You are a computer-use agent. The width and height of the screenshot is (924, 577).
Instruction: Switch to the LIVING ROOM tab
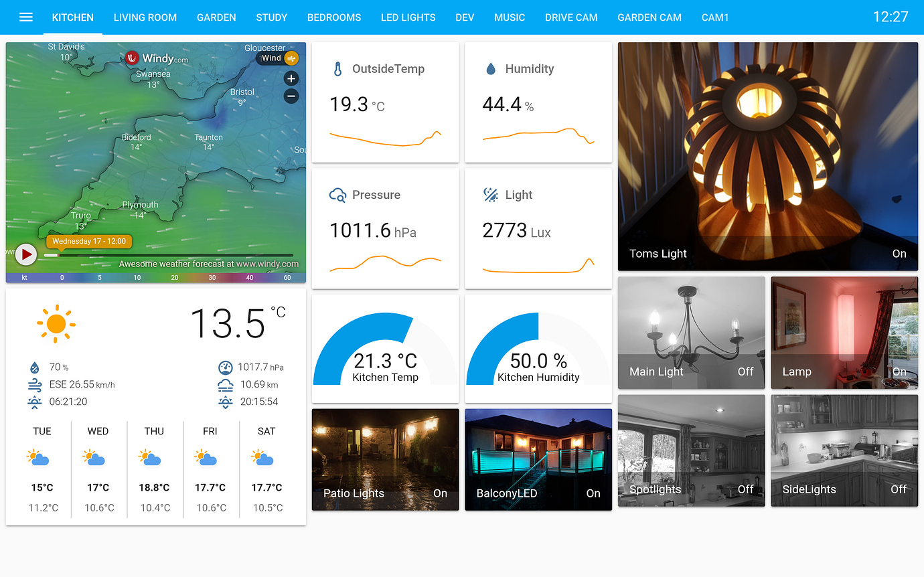[x=145, y=17]
